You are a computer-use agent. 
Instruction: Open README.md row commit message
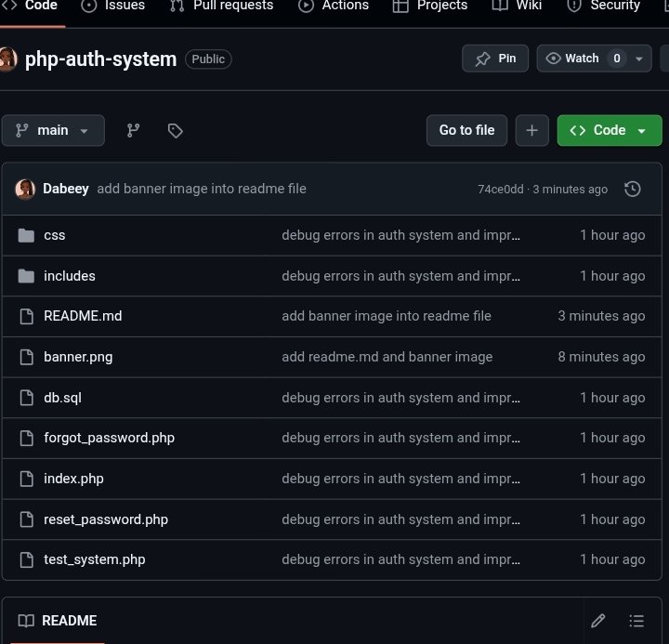click(387, 316)
